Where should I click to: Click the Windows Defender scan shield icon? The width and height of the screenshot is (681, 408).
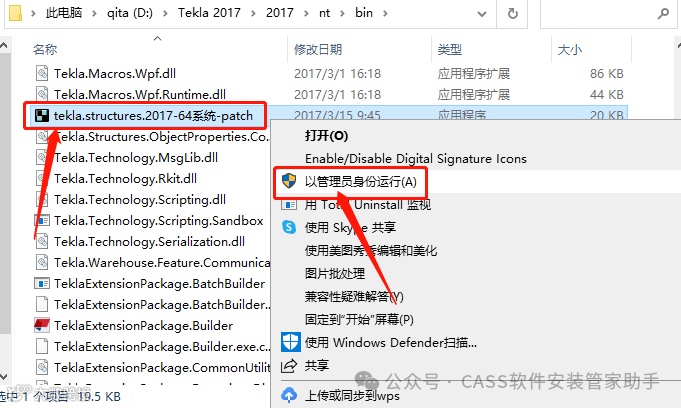290,342
